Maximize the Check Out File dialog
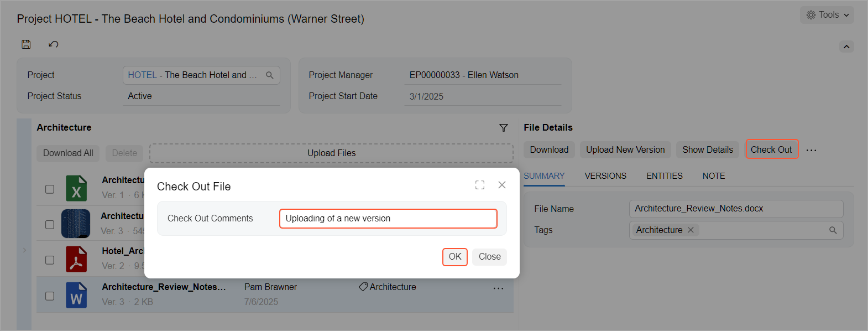The width and height of the screenshot is (868, 331). click(480, 185)
